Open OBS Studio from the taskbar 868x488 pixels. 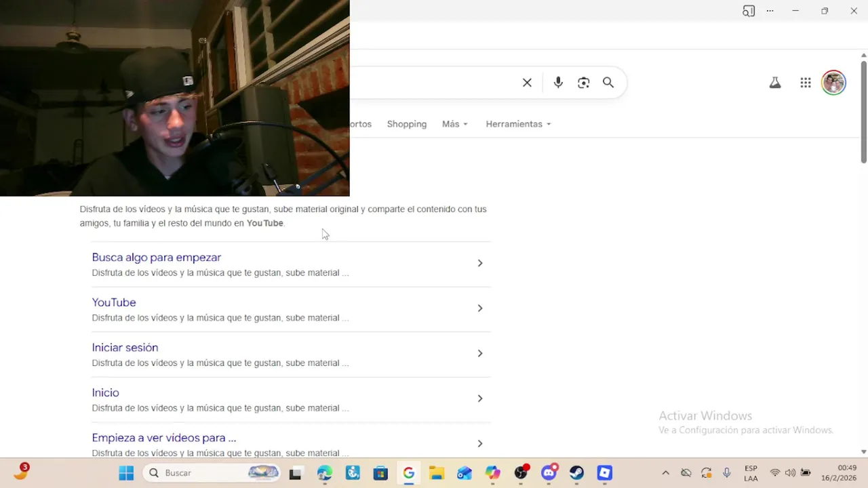[521, 473]
